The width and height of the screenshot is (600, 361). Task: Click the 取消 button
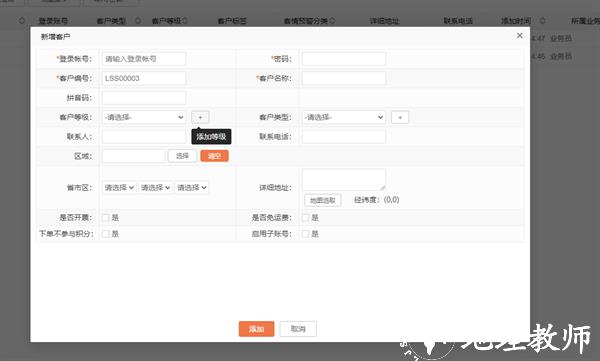[298, 329]
